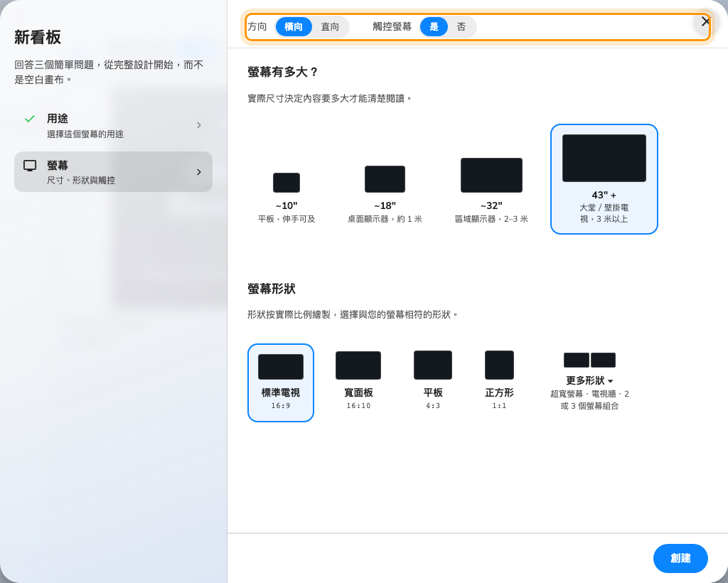Open the 更多形狀 dropdown
728x583 pixels.
pyautogui.click(x=589, y=380)
